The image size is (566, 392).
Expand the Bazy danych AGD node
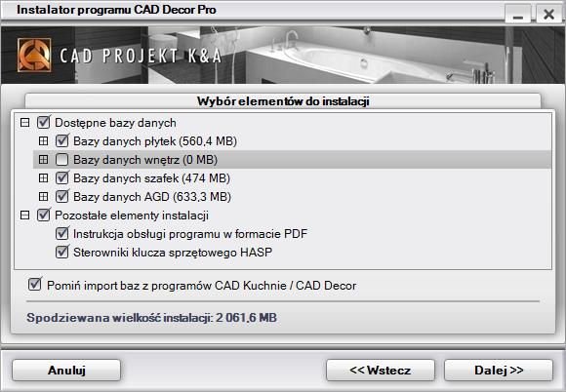[43, 197]
